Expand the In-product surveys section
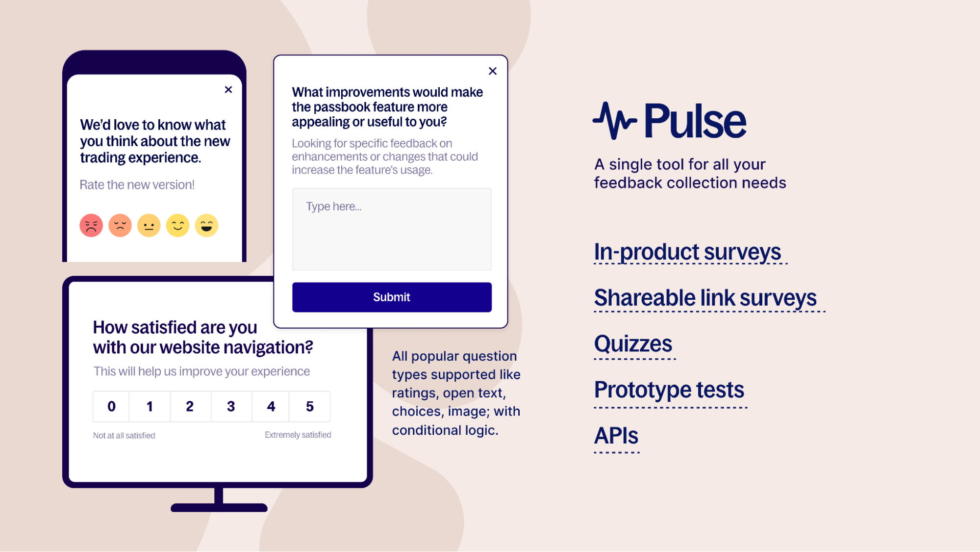This screenshot has width=980, height=552. pyautogui.click(x=688, y=251)
